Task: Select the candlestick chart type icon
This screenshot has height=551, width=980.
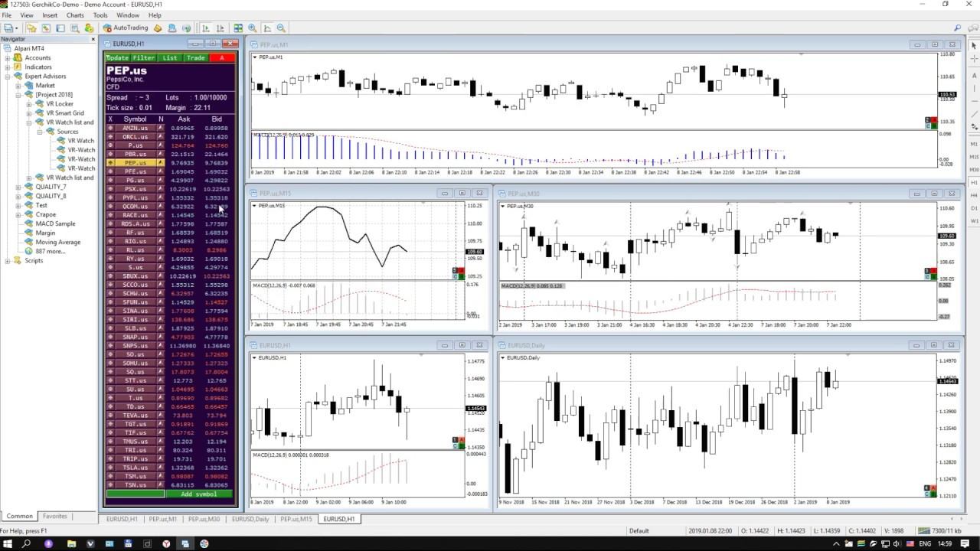Action: coord(220,28)
